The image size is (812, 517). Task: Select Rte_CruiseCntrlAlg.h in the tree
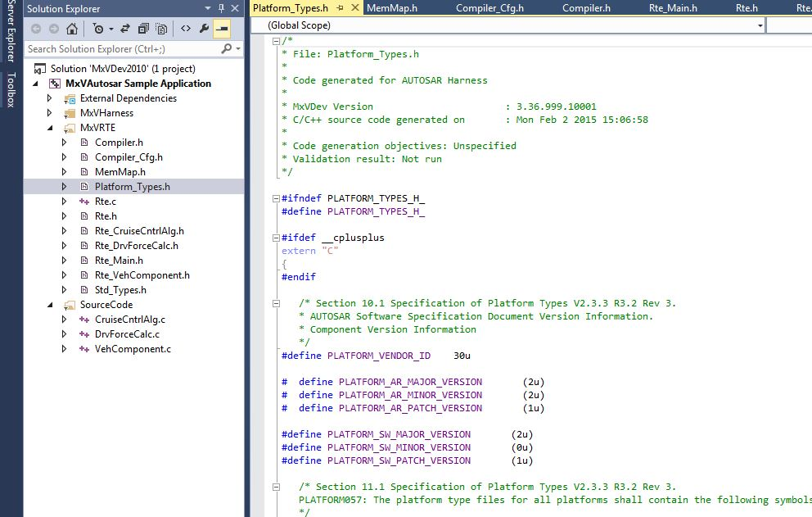coord(139,231)
